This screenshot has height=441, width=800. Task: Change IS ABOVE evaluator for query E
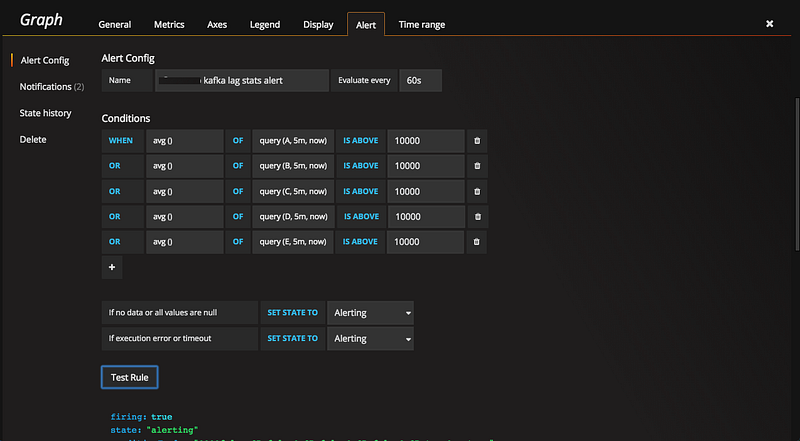click(x=360, y=242)
